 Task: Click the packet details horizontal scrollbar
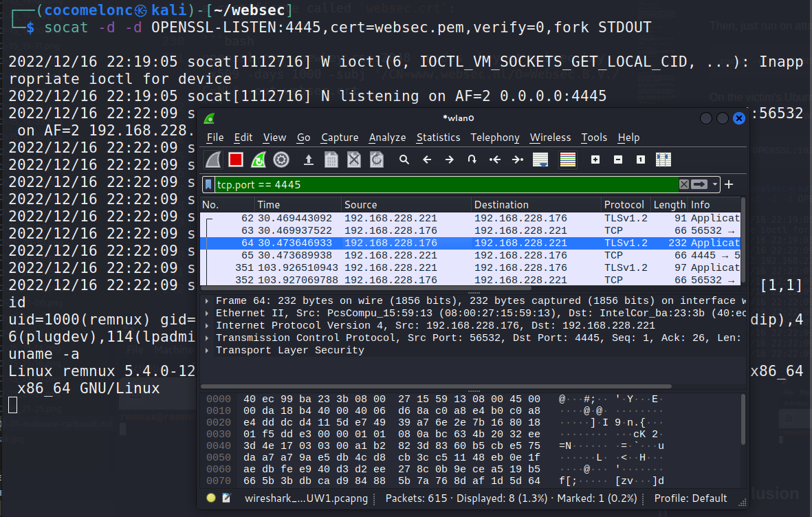tap(436, 386)
